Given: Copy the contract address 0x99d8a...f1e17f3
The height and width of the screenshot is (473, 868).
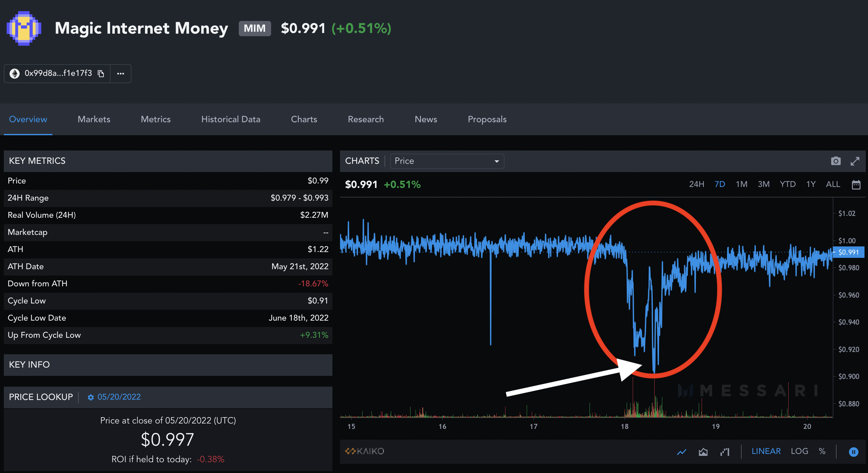Looking at the screenshot, I should pyautogui.click(x=101, y=73).
